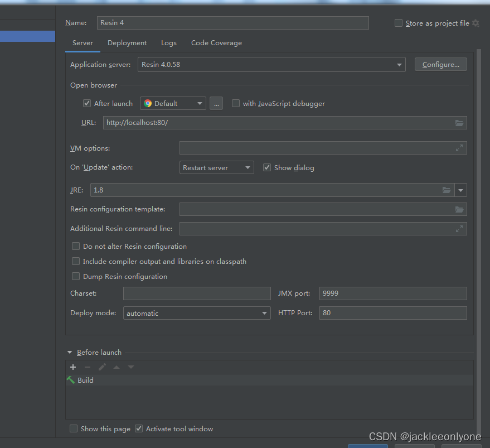Check Dump Resin configuration
The image size is (490, 448).
pos(76,276)
